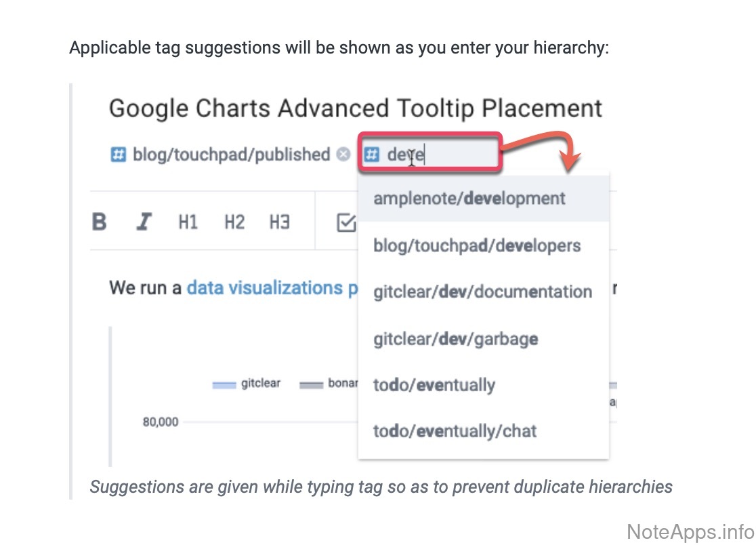Apply H2 heading style

[x=234, y=222]
